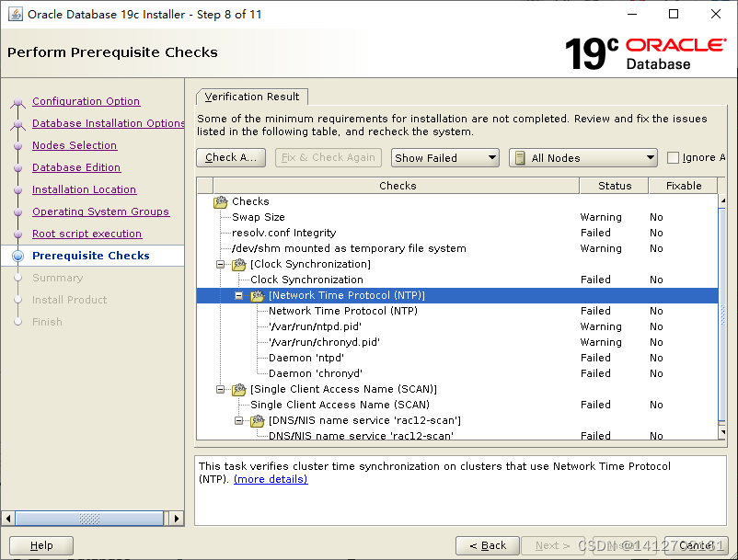The image size is (738, 560).
Task: Click the Warning status of Swap Size
Action: tap(601, 217)
